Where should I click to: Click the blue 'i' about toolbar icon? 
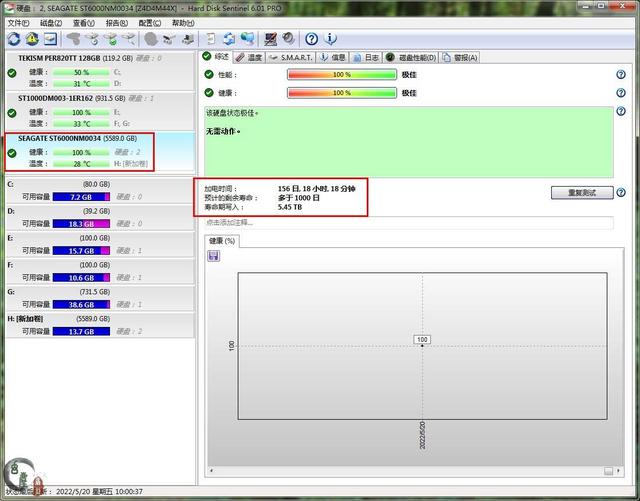coord(330,39)
